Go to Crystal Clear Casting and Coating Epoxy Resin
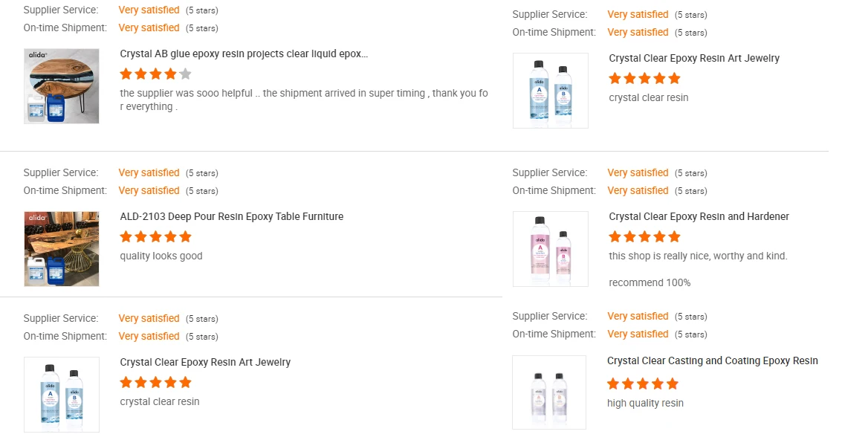The image size is (868, 440). click(712, 360)
